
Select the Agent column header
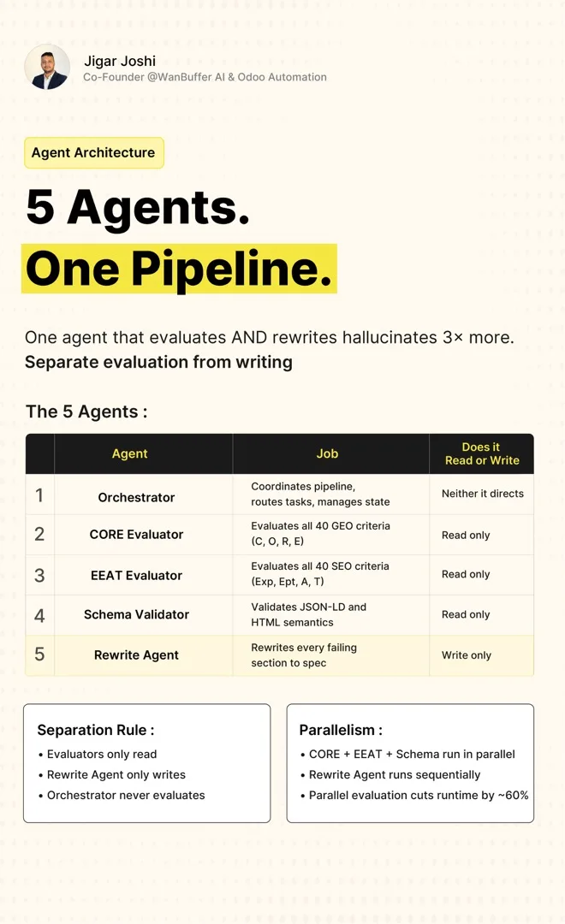click(130, 453)
